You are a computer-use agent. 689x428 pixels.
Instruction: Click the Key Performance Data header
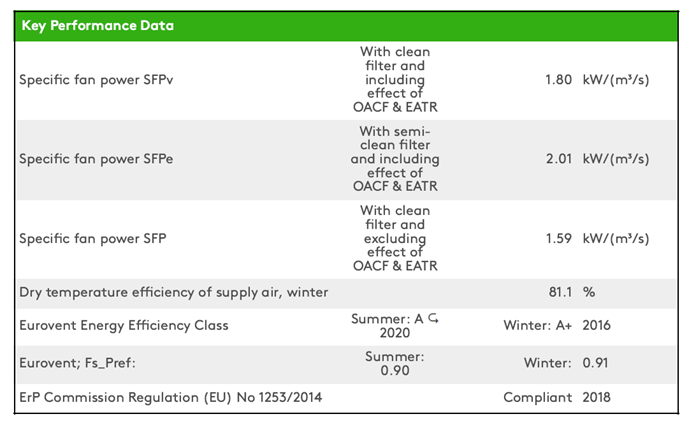coord(97,26)
